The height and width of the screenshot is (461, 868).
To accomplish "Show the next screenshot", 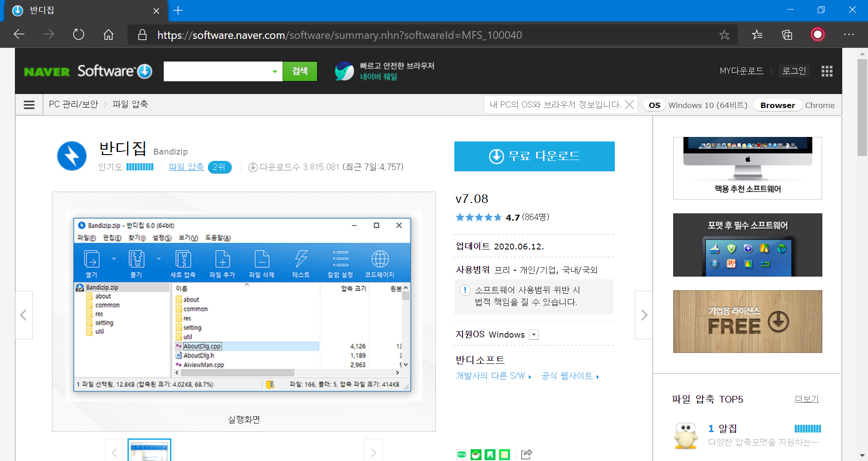I will point(644,315).
